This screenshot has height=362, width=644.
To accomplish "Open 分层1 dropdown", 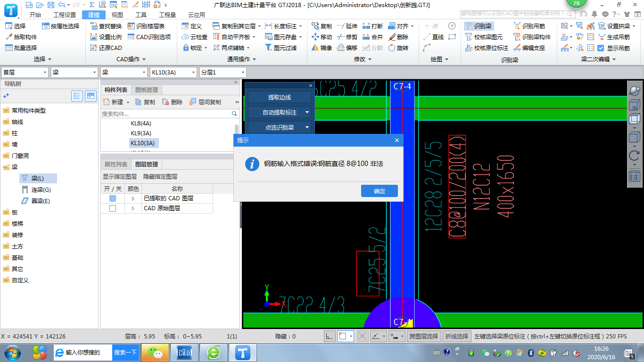I will coord(223,72).
